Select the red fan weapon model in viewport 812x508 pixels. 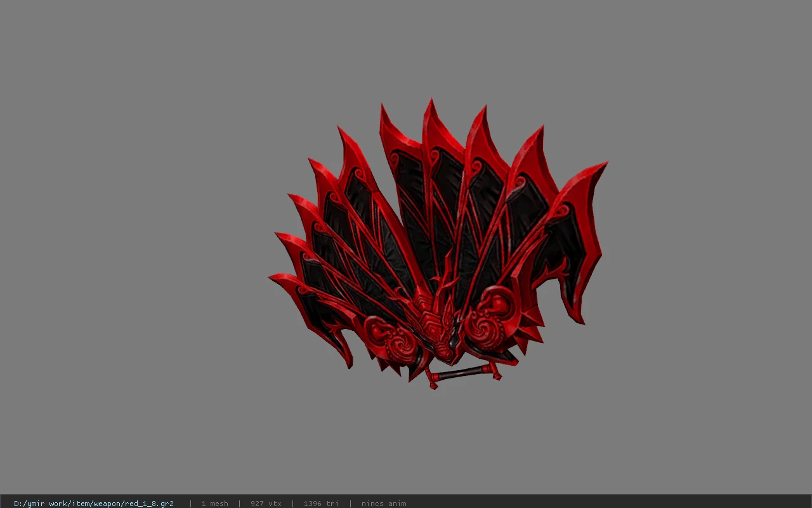438,244
